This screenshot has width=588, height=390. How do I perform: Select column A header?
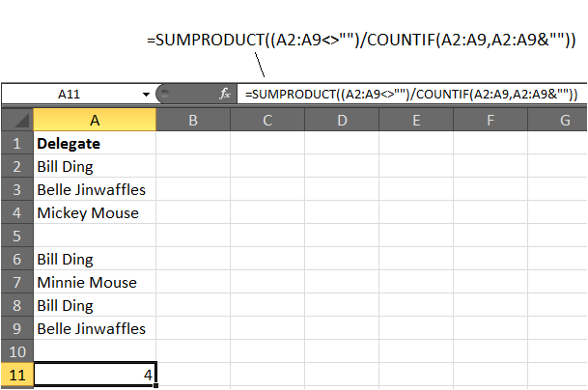[95, 120]
